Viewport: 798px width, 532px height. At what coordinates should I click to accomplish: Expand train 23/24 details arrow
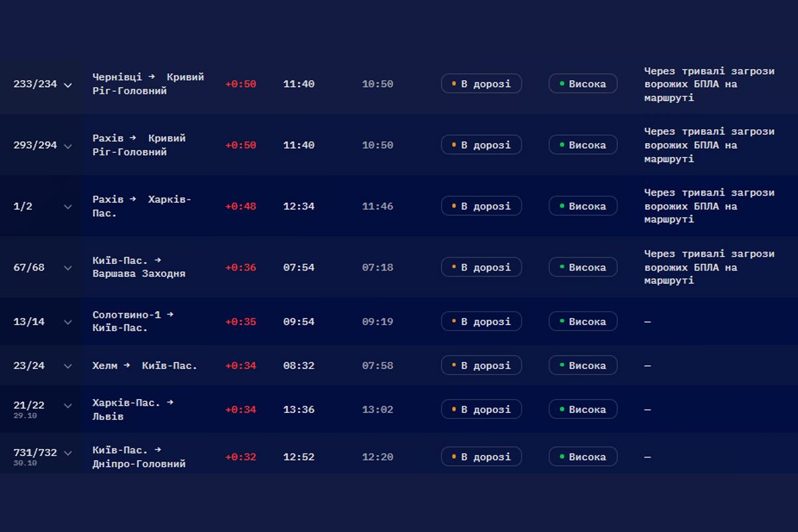(x=67, y=366)
